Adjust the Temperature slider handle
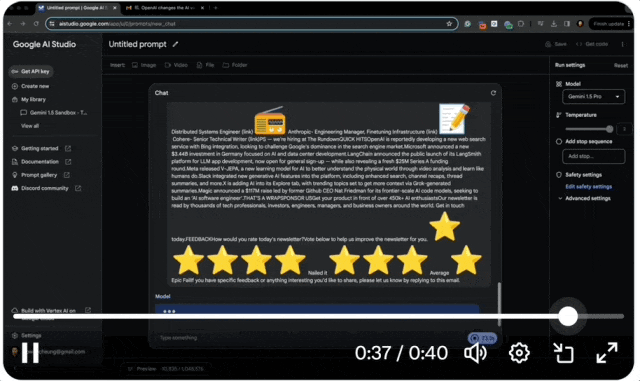The width and height of the screenshot is (640, 381). 609,129
